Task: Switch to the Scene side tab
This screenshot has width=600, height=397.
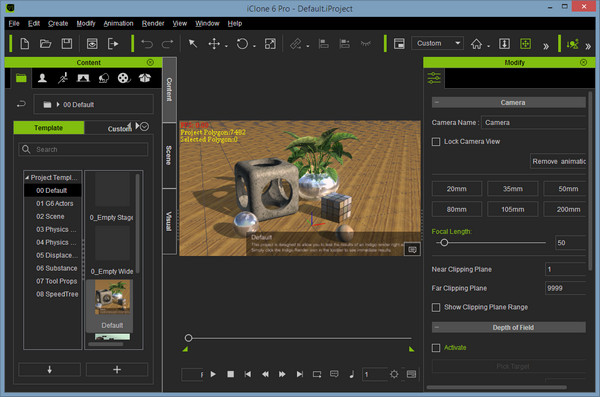Action: [169, 155]
